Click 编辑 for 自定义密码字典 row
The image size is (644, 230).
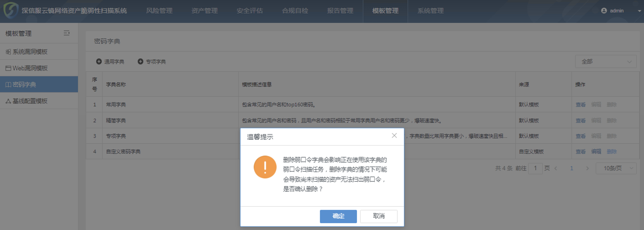coord(596,152)
